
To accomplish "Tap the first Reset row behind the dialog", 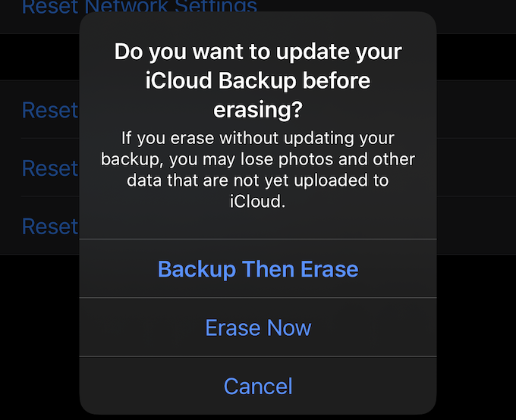I will click(50, 110).
